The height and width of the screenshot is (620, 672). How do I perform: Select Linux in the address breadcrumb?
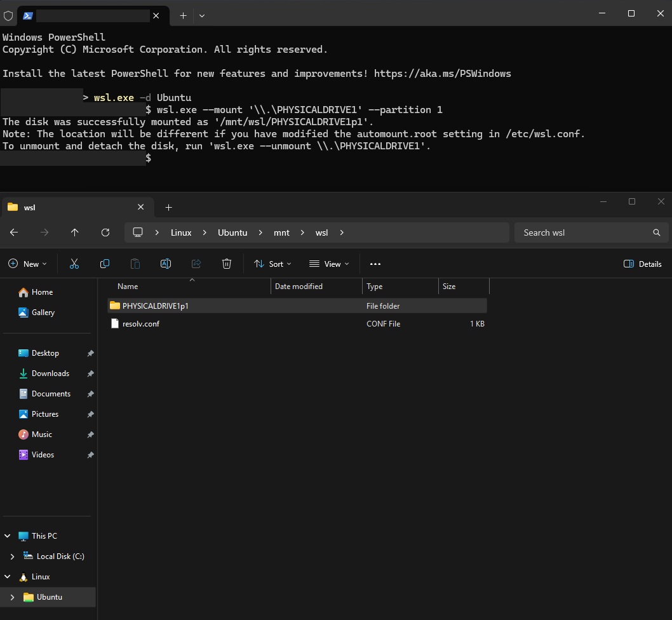181,232
